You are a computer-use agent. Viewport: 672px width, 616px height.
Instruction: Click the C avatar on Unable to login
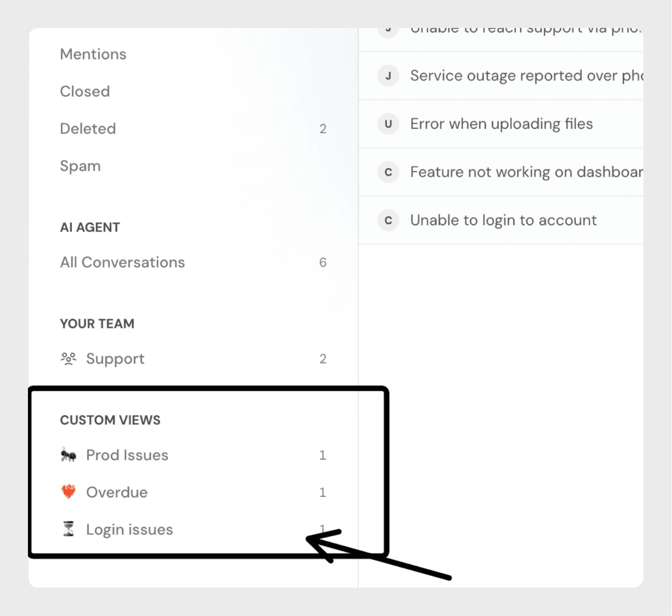pos(388,220)
